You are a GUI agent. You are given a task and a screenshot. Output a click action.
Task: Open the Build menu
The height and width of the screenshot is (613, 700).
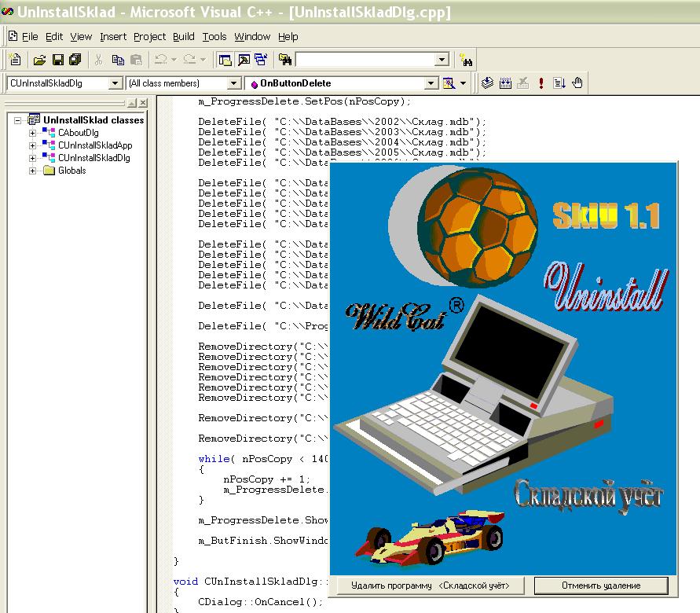coord(183,36)
